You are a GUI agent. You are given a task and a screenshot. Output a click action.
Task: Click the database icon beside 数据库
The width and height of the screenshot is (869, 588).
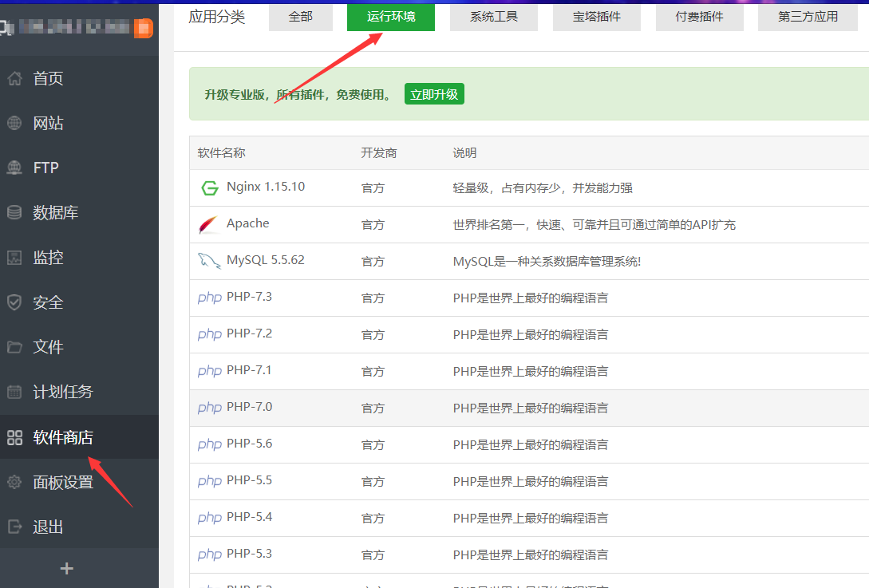(x=14, y=212)
